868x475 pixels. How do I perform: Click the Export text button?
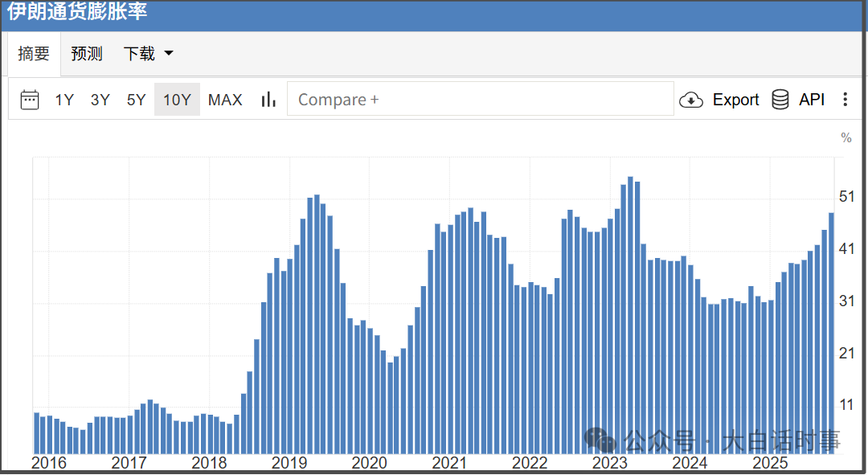tap(735, 100)
